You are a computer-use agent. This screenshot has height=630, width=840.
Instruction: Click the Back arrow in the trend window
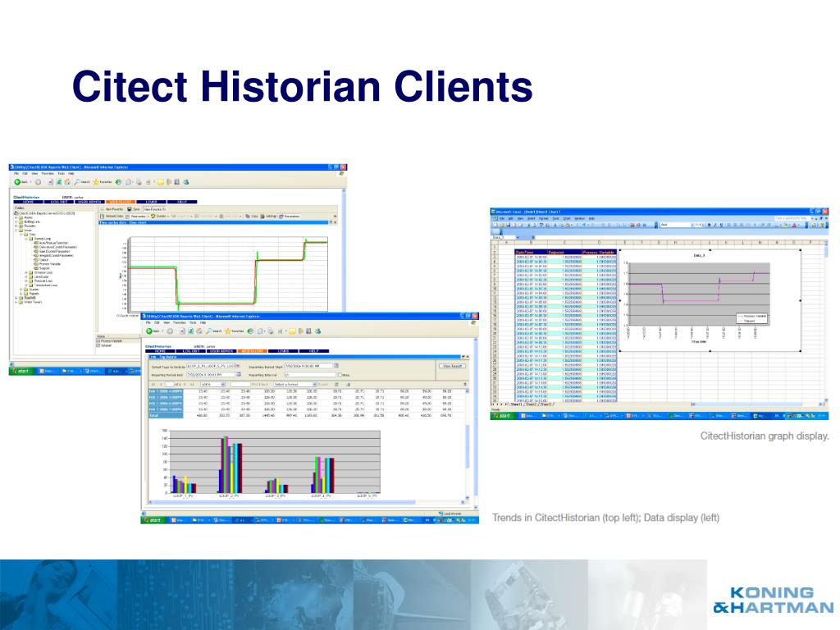tap(17, 182)
